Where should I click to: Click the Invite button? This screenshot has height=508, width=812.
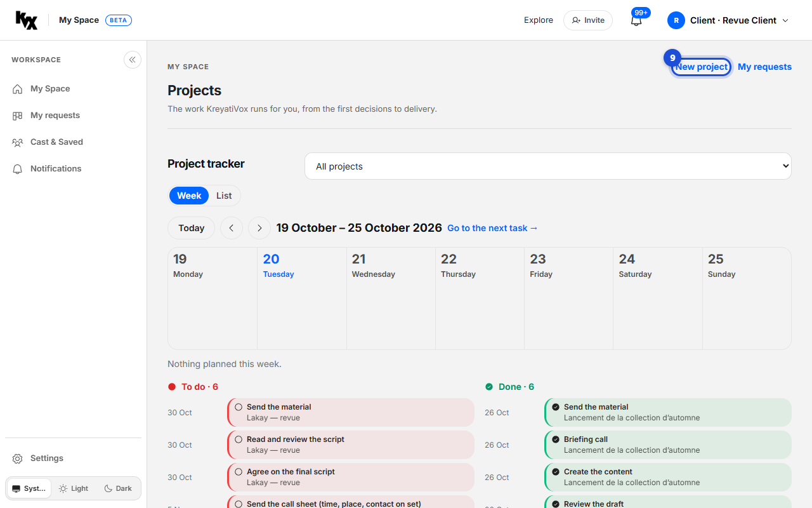pos(588,20)
